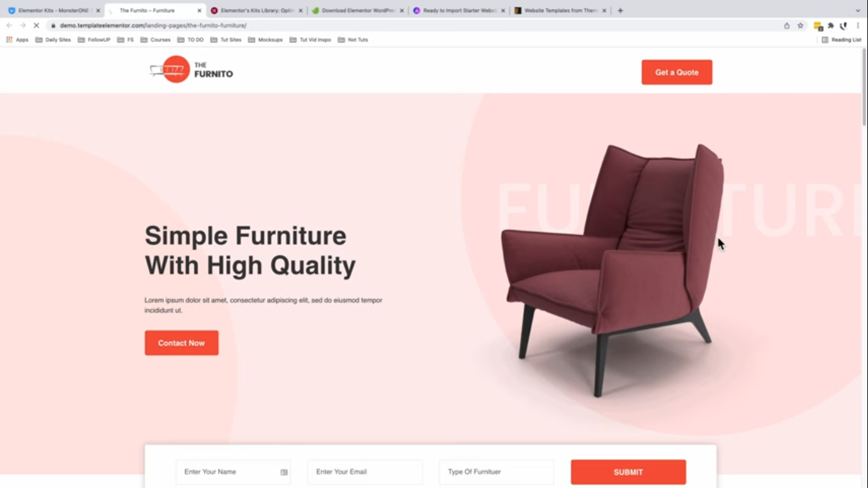Open the Tut Vid Inspo bookmark folder
The image size is (868, 488).
coord(310,39)
